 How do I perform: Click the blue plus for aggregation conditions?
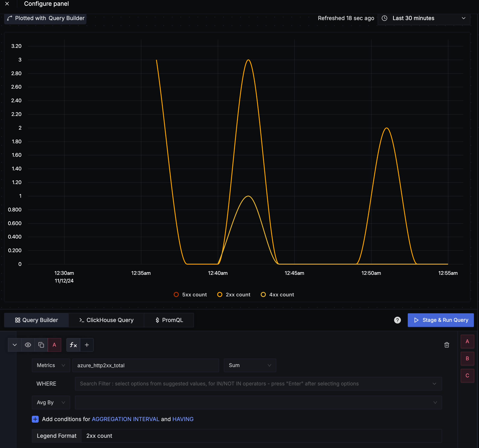point(35,419)
